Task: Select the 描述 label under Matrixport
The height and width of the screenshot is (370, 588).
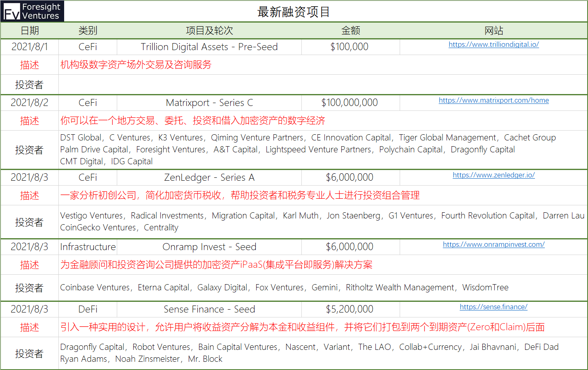Action: (30, 121)
